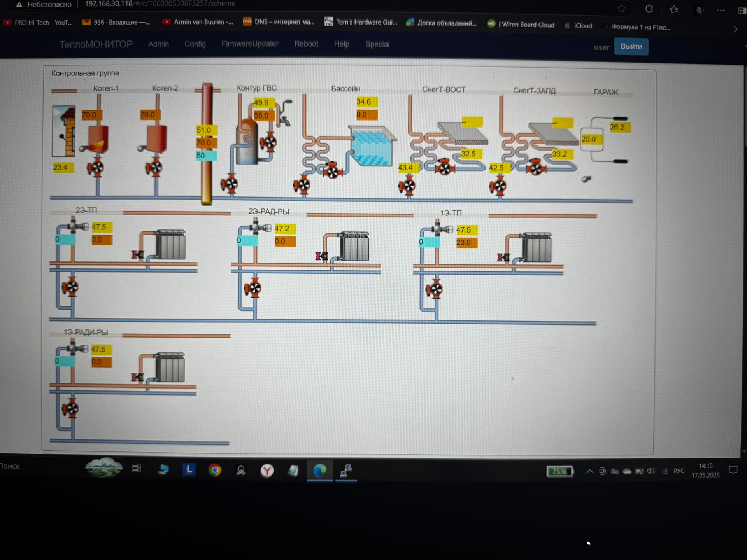Click Котел-2 setpoint value 70.0
Viewport: 747px width, 560px height.
(x=150, y=115)
